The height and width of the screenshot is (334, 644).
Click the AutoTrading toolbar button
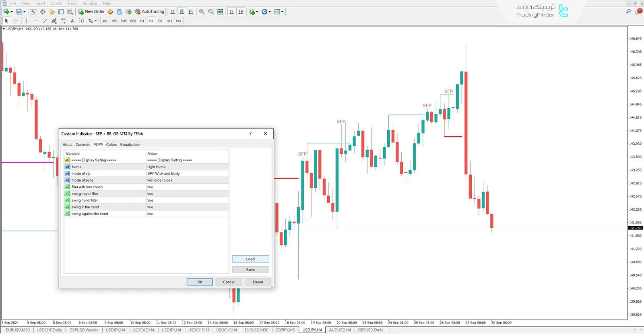point(149,12)
